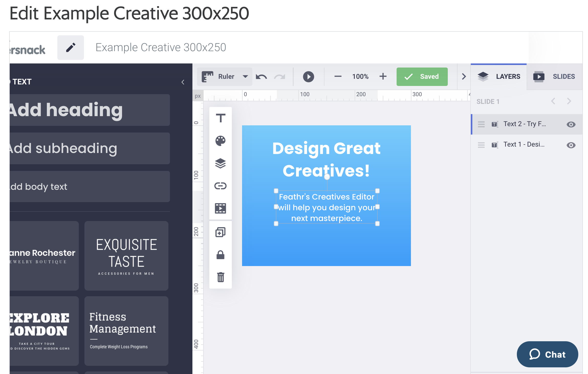Click the SLIDE 1 label

(488, 102)
